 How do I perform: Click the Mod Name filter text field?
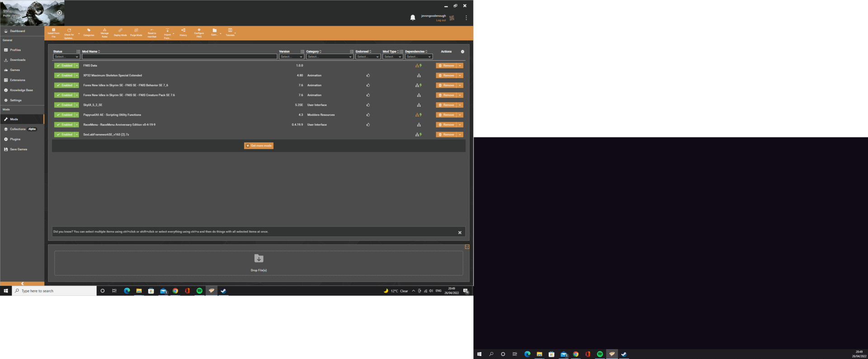[179, 57]
